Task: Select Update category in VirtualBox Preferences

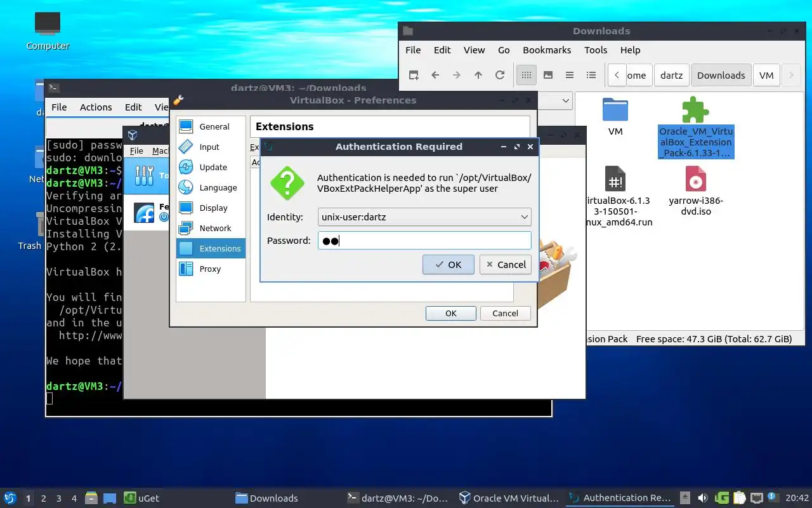Action: (211, 167)
